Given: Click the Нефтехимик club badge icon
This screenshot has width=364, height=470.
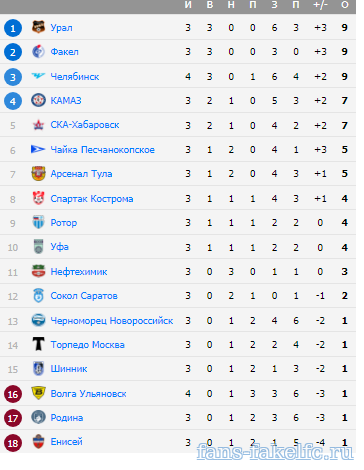Looking at the screenshot, I should pyautogui.click(x=38, y=271).
